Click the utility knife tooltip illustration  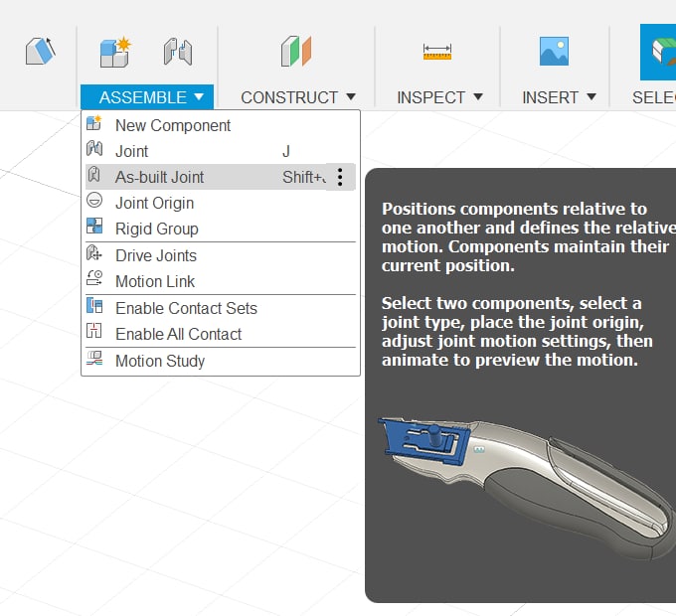(527, 488)
